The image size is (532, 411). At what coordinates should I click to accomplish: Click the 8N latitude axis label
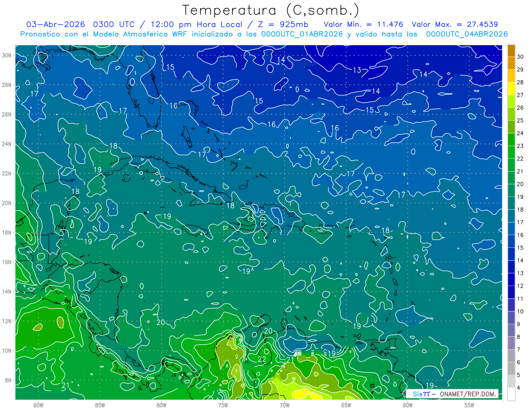(9, 380)
